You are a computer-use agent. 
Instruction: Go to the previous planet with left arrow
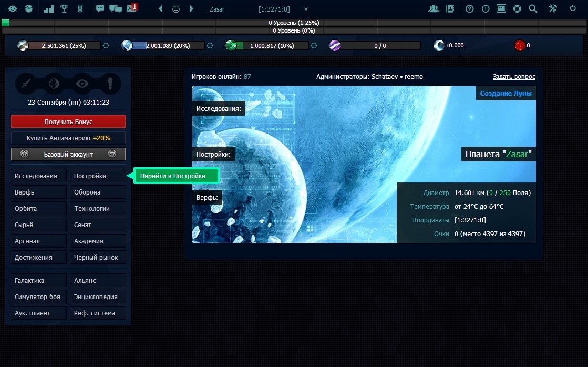161,9
